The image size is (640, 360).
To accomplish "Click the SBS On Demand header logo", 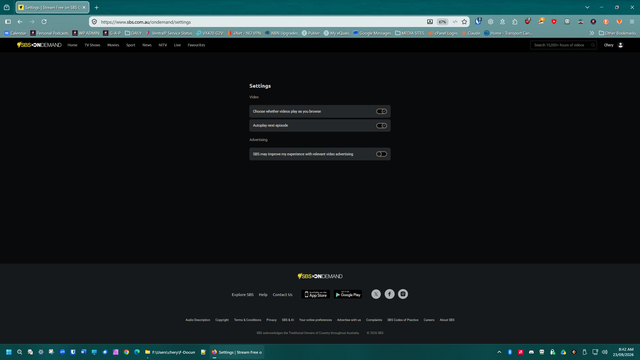I will 39,45.
